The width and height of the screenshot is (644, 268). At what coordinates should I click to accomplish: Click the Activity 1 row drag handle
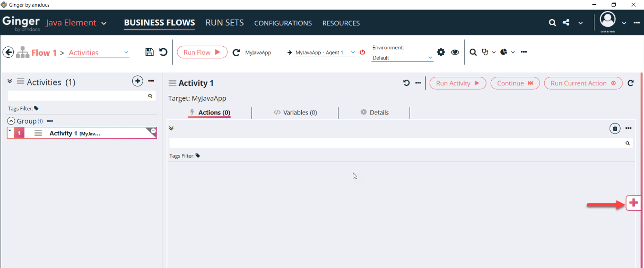point(38,133)
